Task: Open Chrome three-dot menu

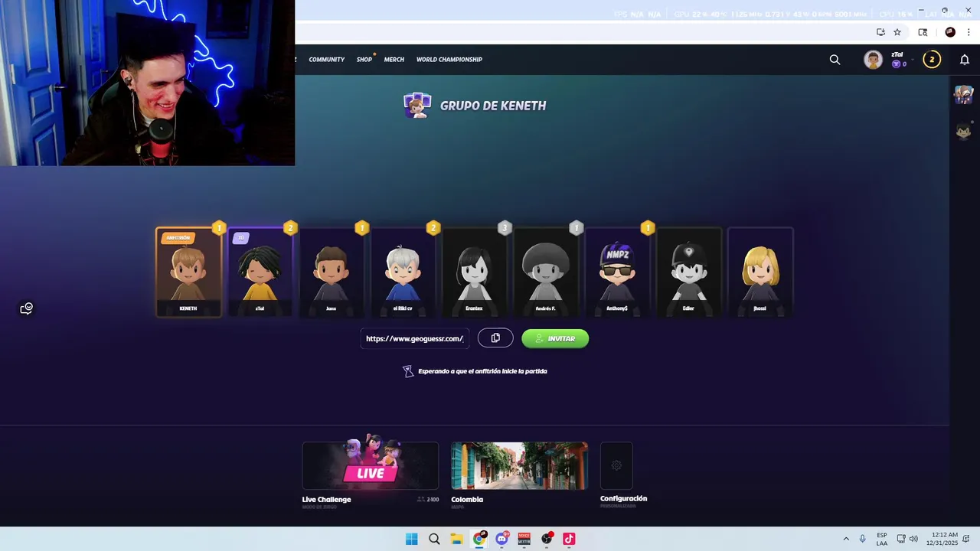Action: click(969, 32)
